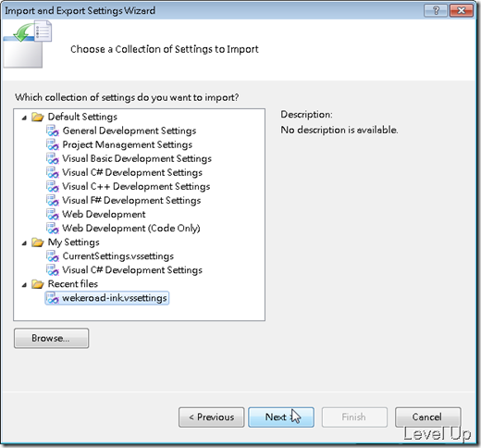
Task: Click the My Settings folder label
Action: click(73, 243)
